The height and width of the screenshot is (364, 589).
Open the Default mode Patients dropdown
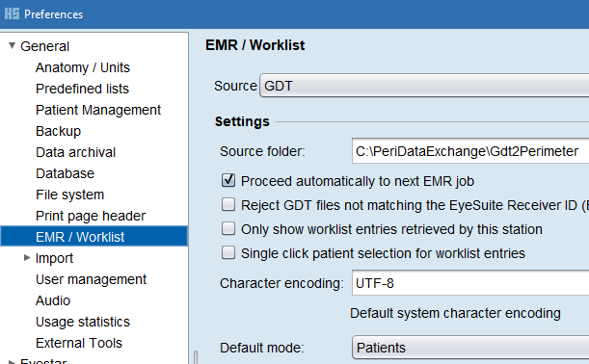click(x=470, y=348)
